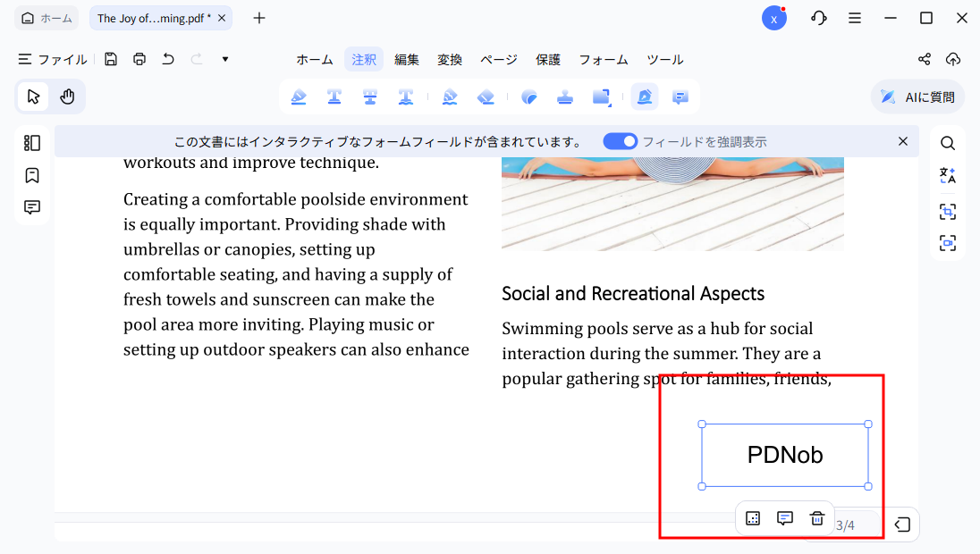980x554 pixels.
Task: Expand the redo dropdown arrow
Action: click(x=224, y=59)
